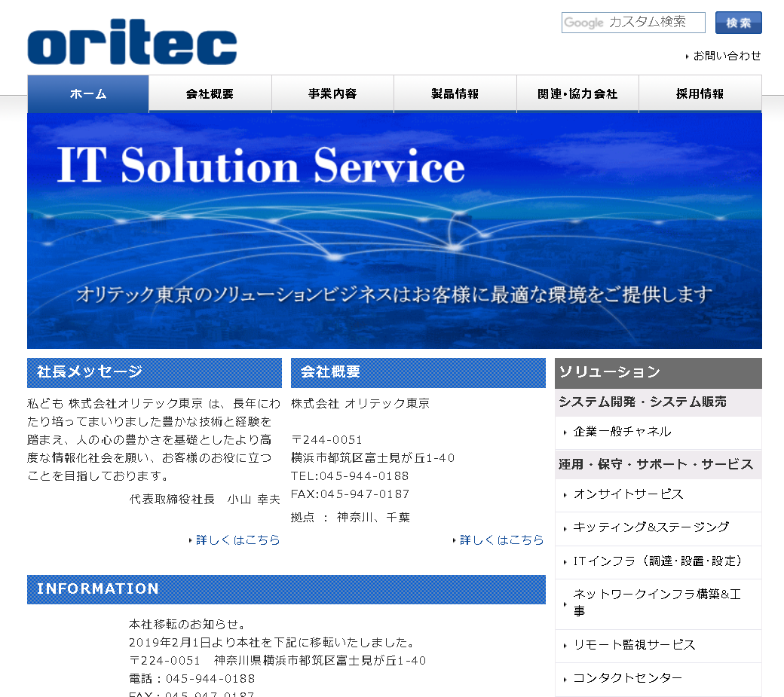Open 詳しくはこちら under 社長メッセージ
This screenshot has width=784, height=697.
(237, 540)
